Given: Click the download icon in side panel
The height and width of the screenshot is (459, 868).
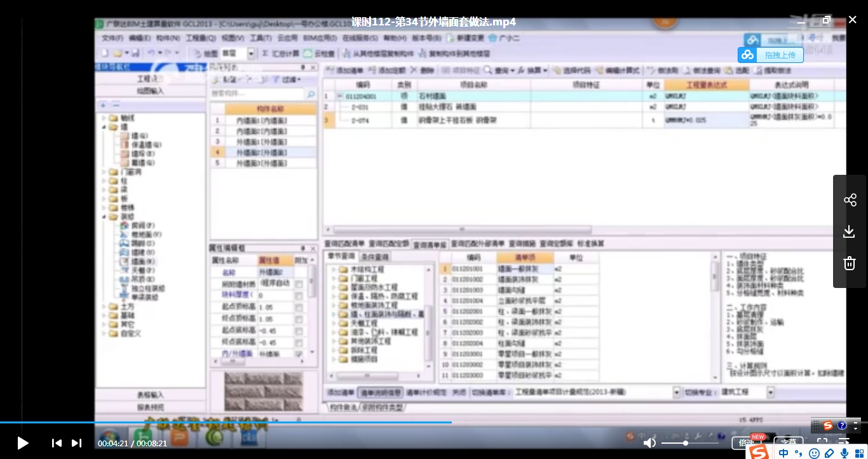Looking at the screenshot, I should coord(850,231).
